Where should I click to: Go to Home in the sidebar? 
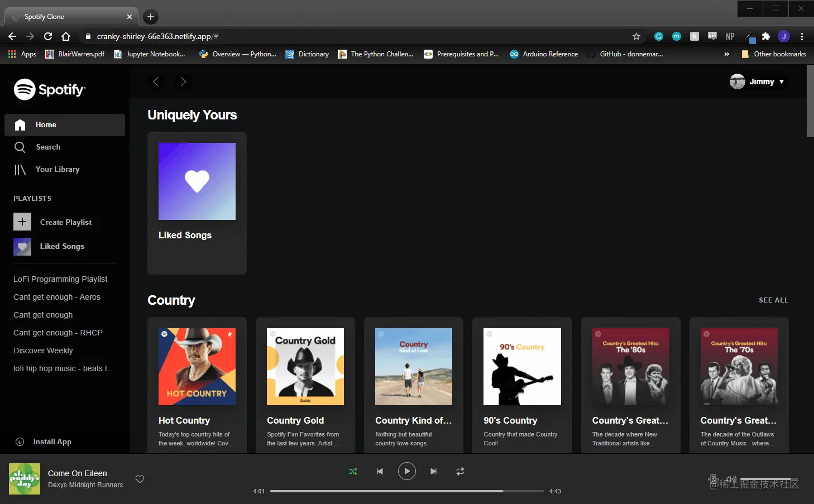click(65, 125)
